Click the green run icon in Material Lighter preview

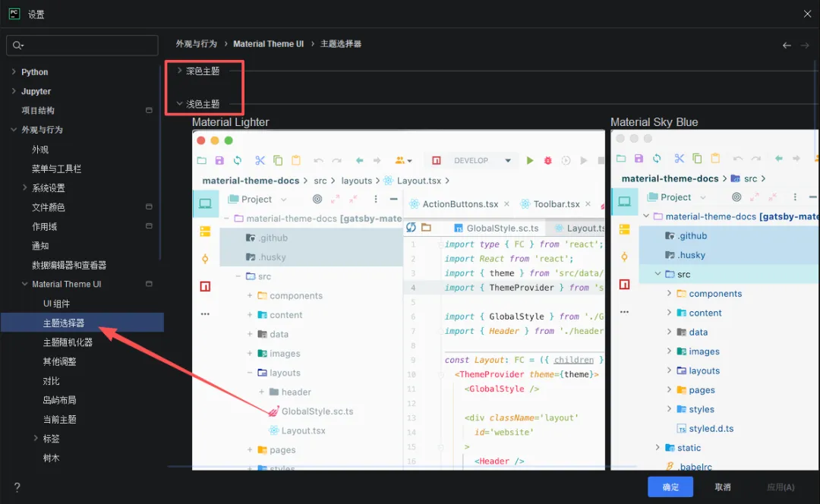pos(530,160)
